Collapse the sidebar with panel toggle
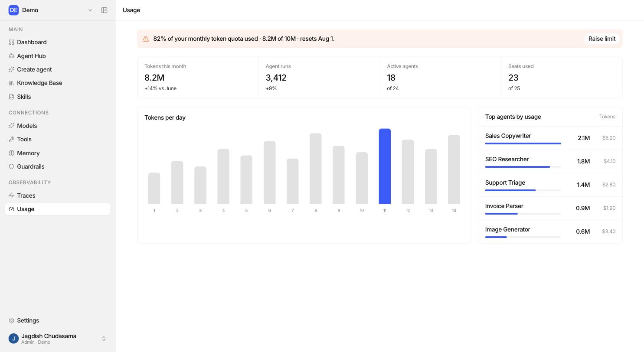This screenshot has height=352, width=644. tap(105, 10)
